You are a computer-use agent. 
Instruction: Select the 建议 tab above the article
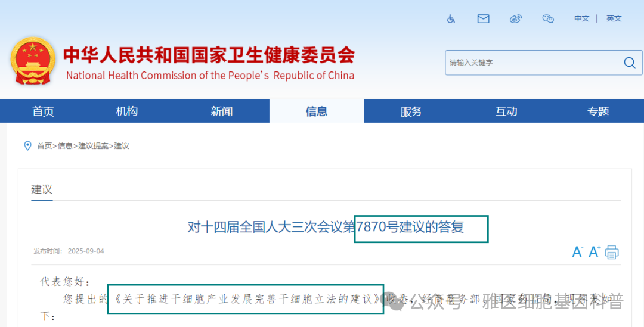pyautogui.click(x=42, y=189)
